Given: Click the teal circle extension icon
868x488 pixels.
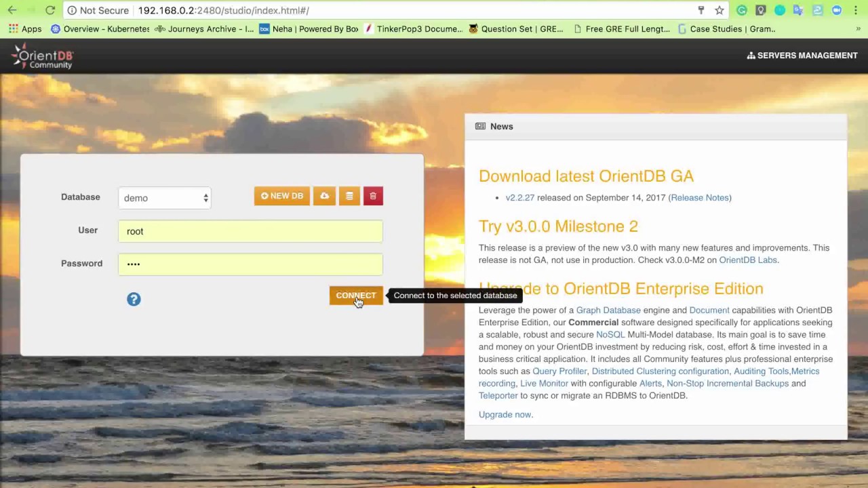Looking at the screenshot, I should point(780,10).
